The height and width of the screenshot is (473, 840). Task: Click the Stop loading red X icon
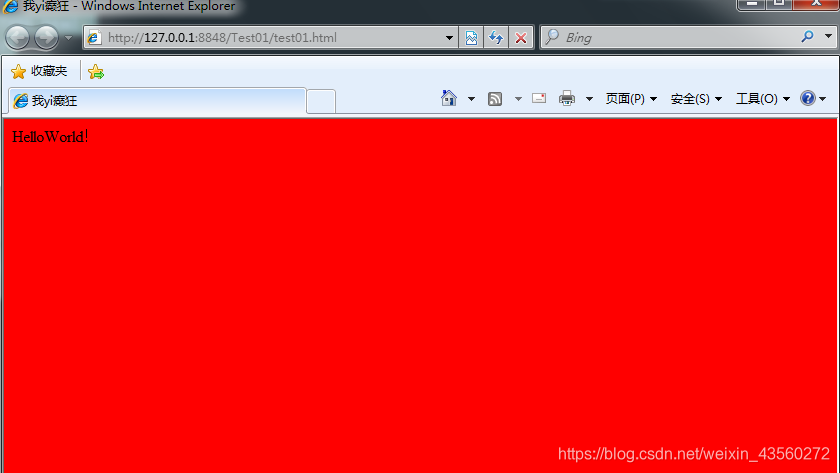click(x=521, y=38)
